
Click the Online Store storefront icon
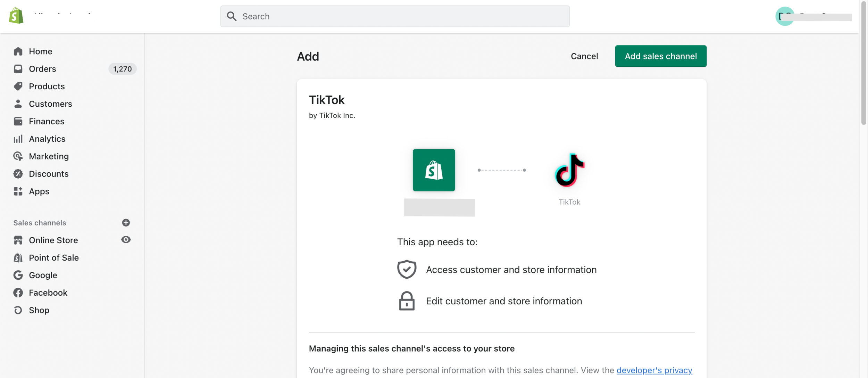(x=18, y=240)
